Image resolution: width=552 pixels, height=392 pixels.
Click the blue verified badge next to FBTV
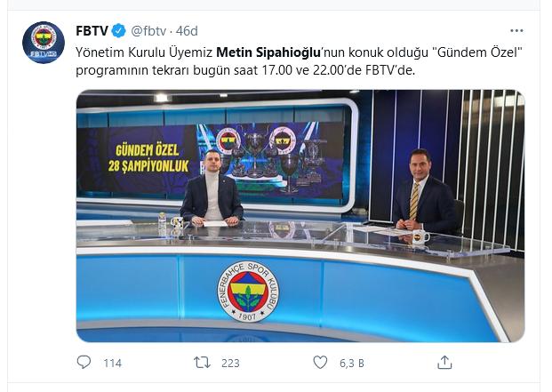(x=118, y=31)
